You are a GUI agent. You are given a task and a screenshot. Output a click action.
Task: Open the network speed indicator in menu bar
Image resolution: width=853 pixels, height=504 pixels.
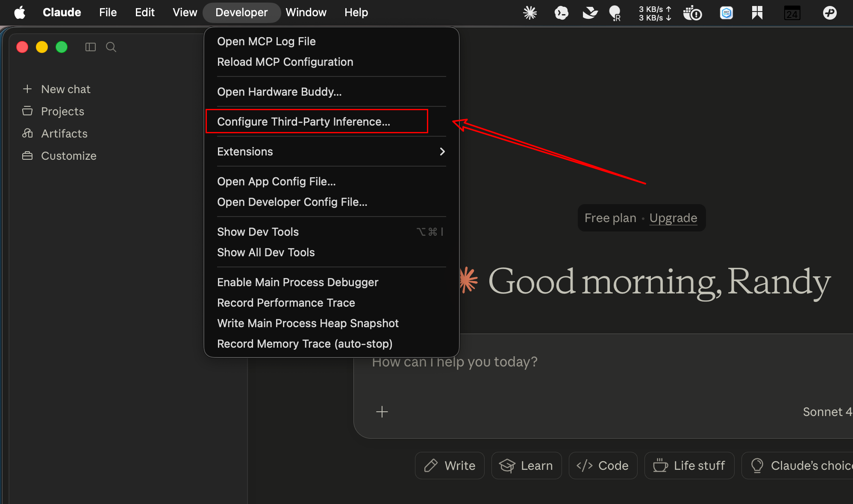click(655, 13)
